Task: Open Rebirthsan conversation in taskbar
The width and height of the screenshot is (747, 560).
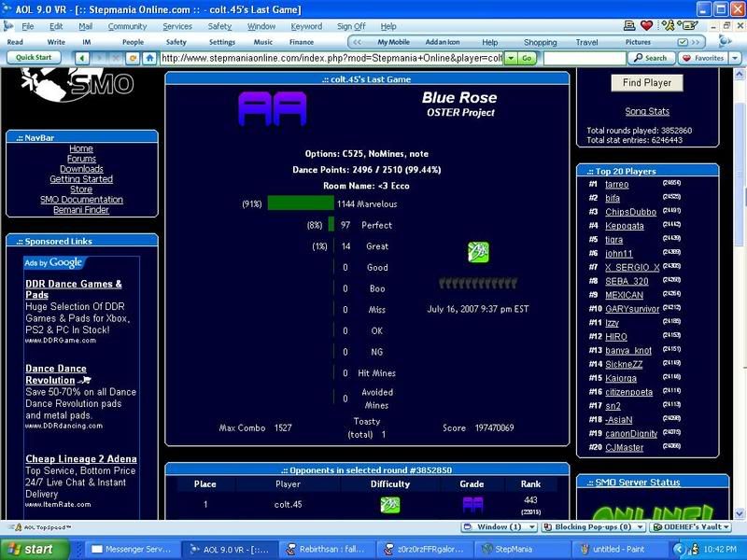Action: coord(327,549)
